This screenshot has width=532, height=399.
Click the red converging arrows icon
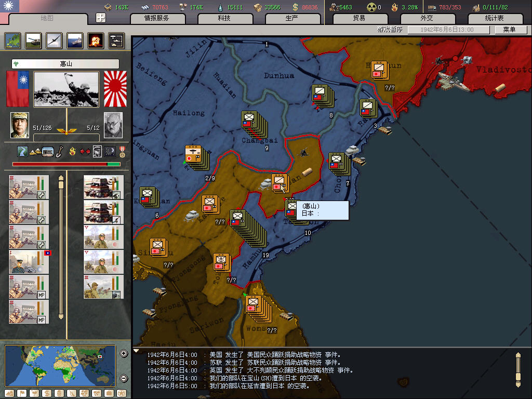pyautogui.click(x=85, y=151)
